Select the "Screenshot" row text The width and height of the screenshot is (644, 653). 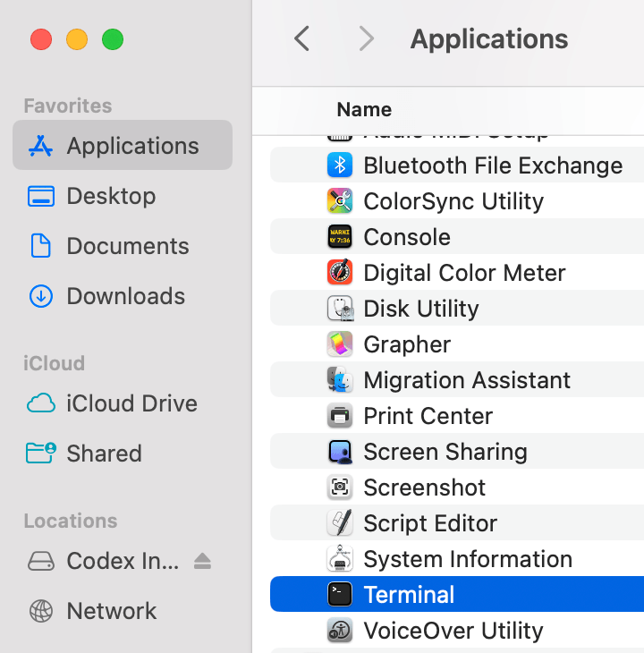pos(424,488)
